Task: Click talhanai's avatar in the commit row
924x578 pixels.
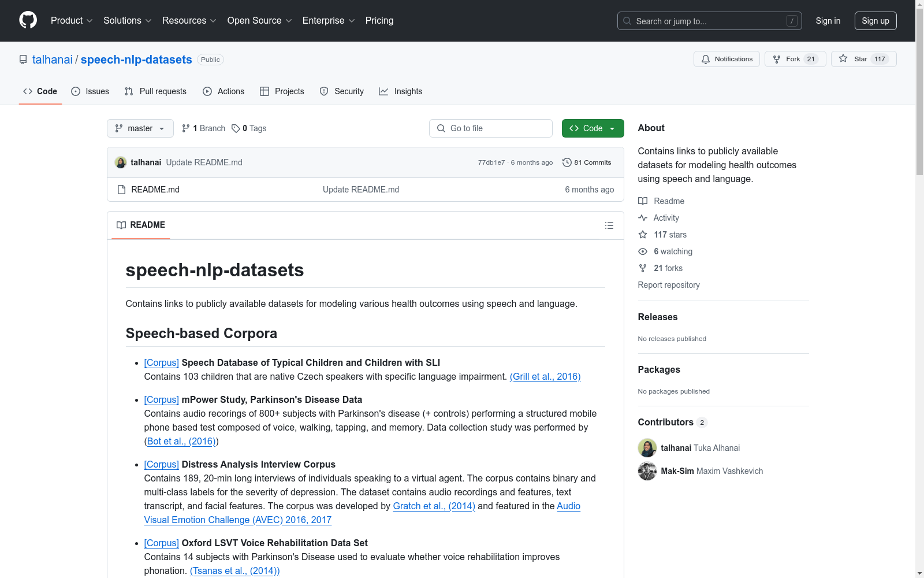Action: (121, 162)
